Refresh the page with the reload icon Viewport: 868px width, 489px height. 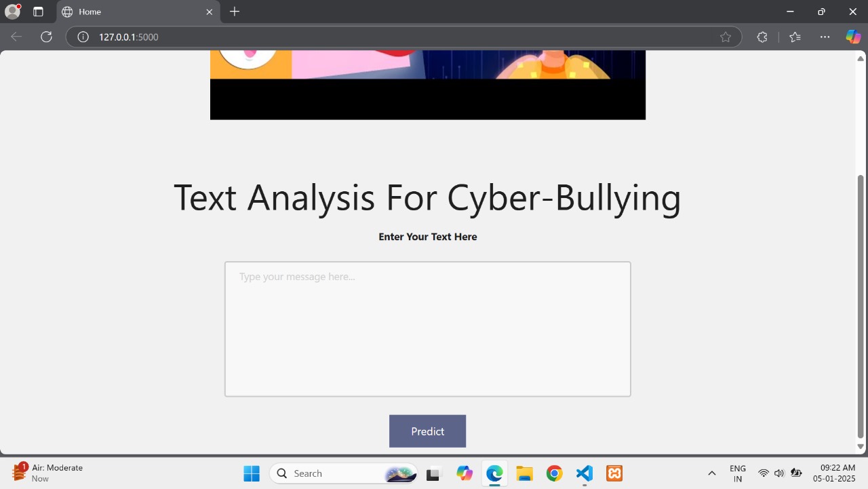tap(46, 37)
